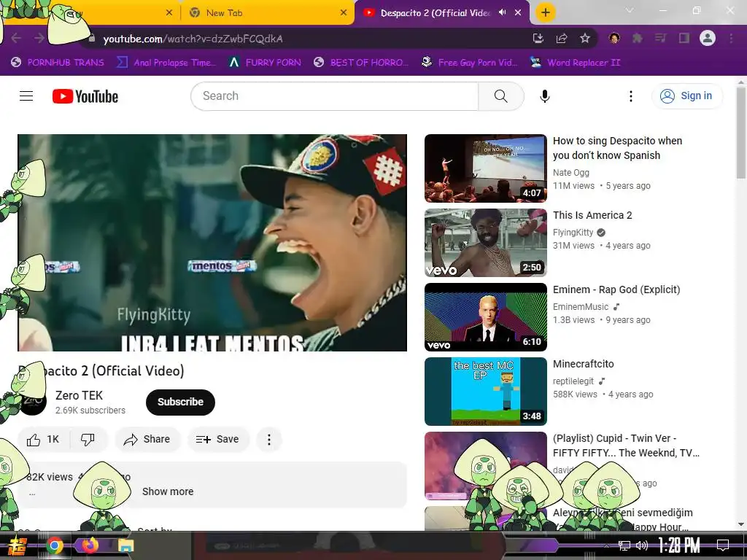Share this page from address bar

click(562, 39)
